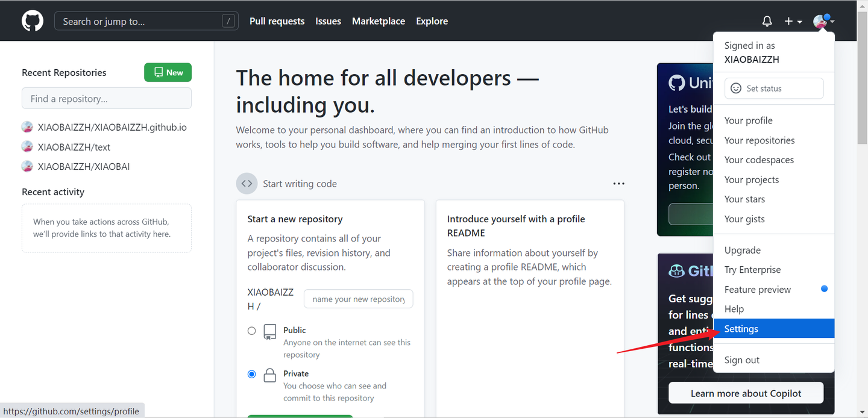Choose Your repositories from user menu
This screenshot has width=868, height=418.
click(x=774, y=140)
